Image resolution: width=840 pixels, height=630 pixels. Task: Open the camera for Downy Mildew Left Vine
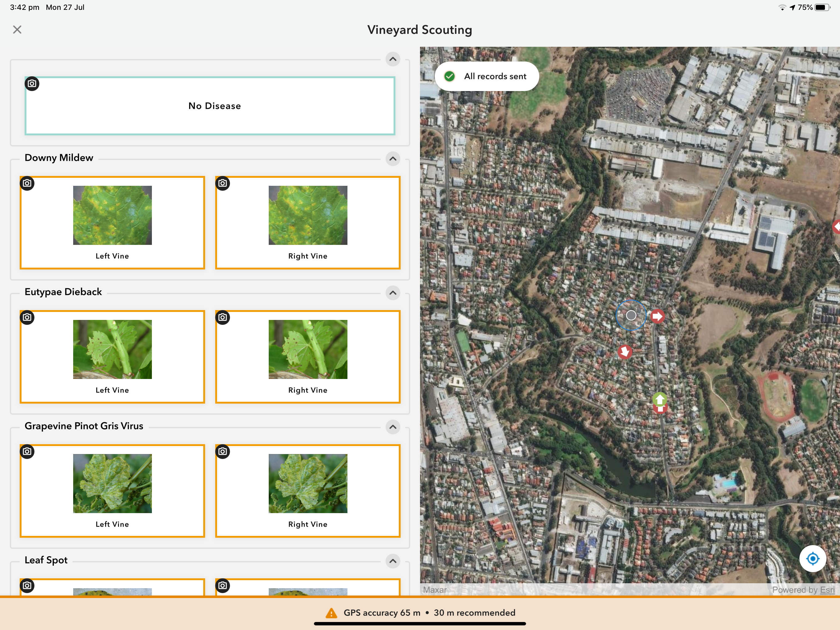click(27, 184)
